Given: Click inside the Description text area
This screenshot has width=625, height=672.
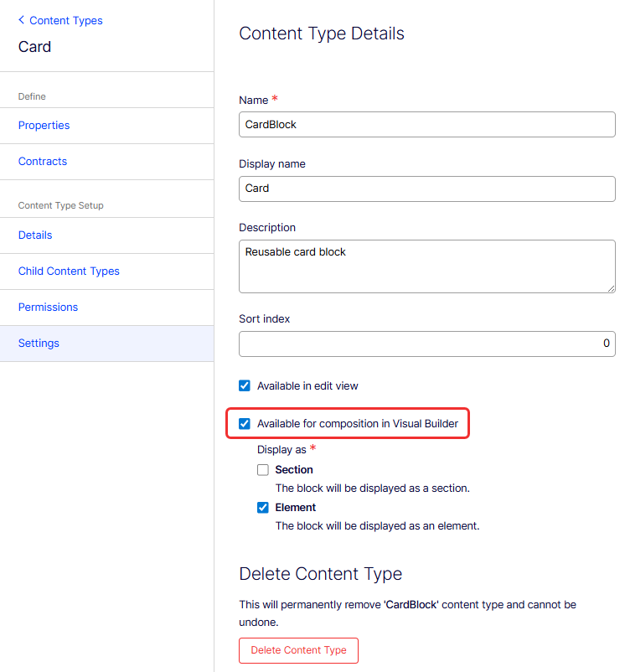Looking at the screenshot, I should click(x=426, y=266).
